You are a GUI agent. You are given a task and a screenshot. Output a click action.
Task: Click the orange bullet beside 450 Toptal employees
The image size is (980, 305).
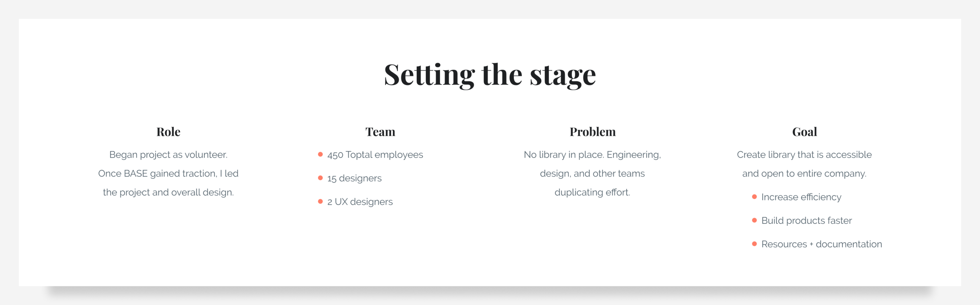[320, 154]
